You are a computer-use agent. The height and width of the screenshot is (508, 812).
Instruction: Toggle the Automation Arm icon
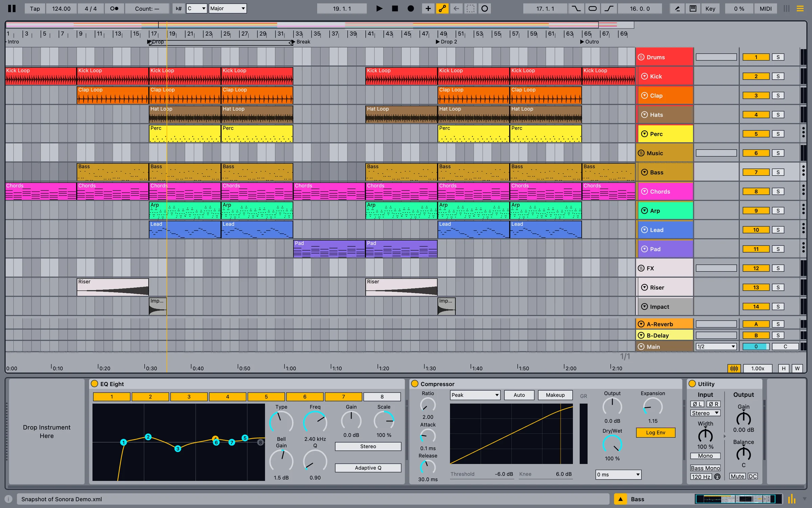442,8
